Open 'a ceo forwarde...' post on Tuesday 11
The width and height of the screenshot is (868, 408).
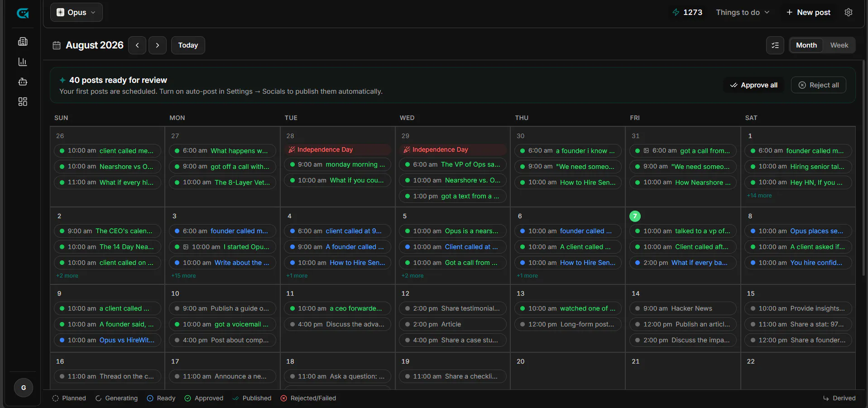click(x=337, y=308)
